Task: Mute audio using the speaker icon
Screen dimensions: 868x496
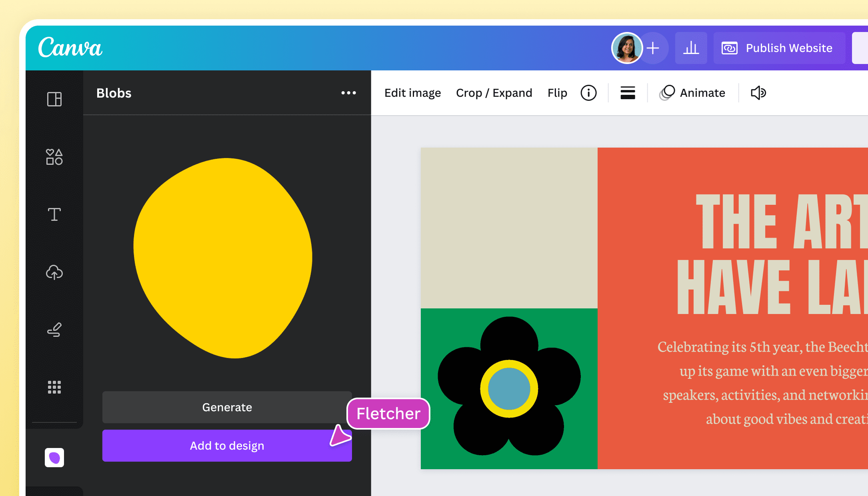Action: pyautogui.click(x=758, y=93)
